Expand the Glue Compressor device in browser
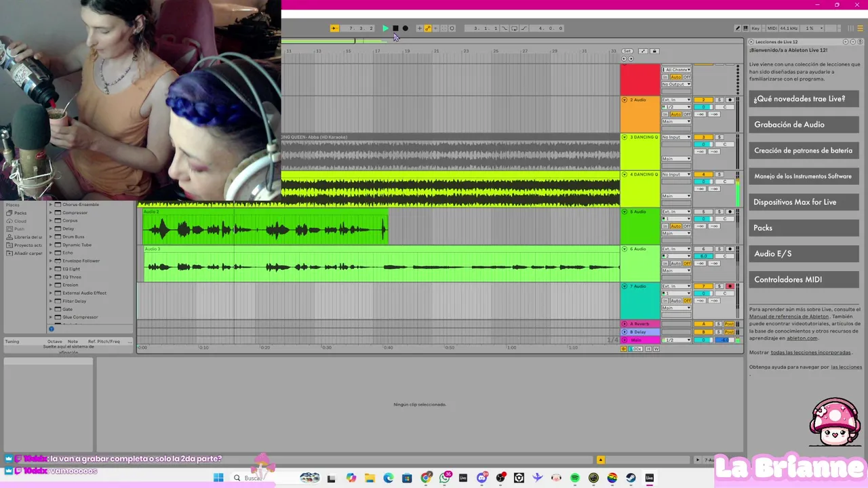The width and height of the screenshot is (868, 488). point(50,317)
